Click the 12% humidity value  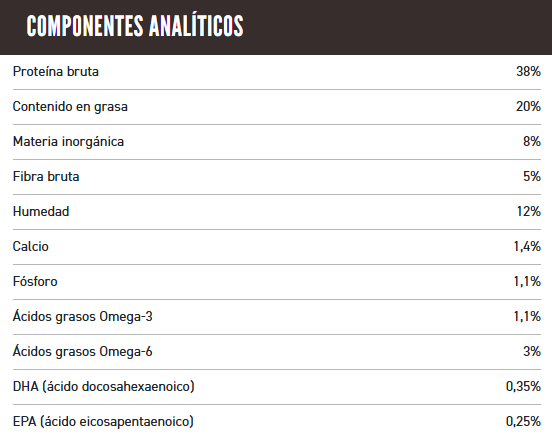[528, 211]
